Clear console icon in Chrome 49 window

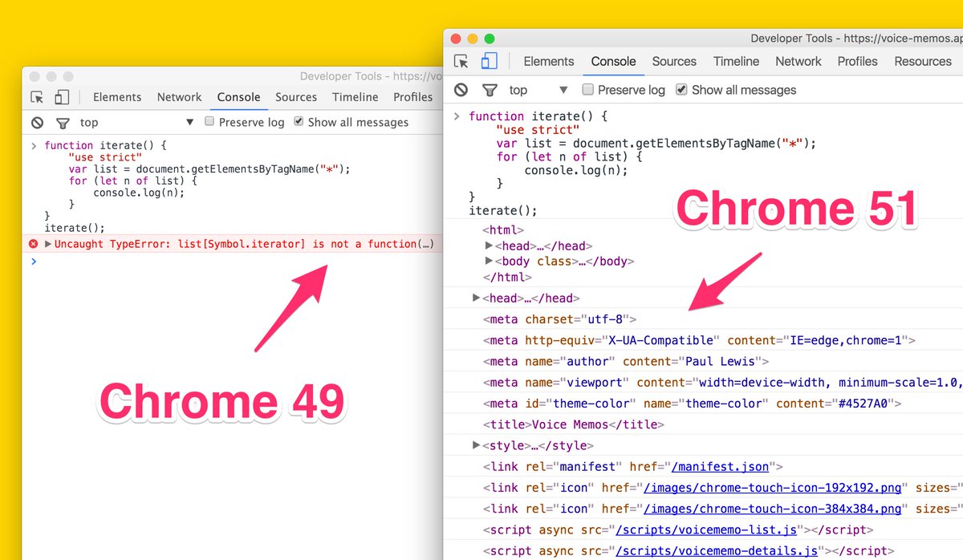(37, 123)
